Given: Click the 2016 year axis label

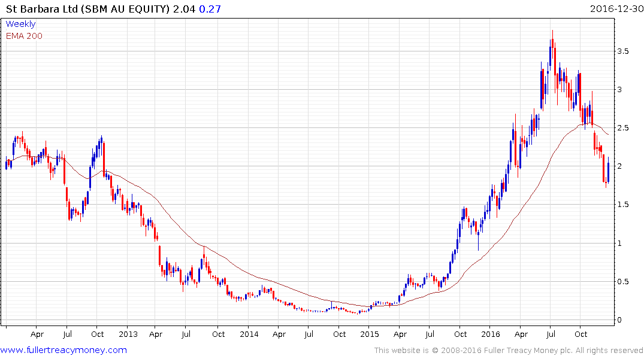Looking at the screenshot, I should [491, 334].
